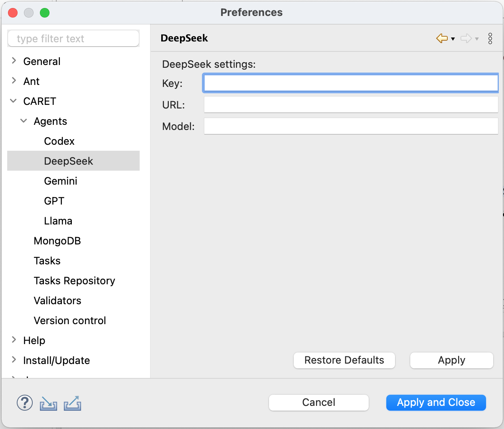Click the help question mark icon
Image resolution: width=504 pixels, height=429 pixels.
[24, 403]
